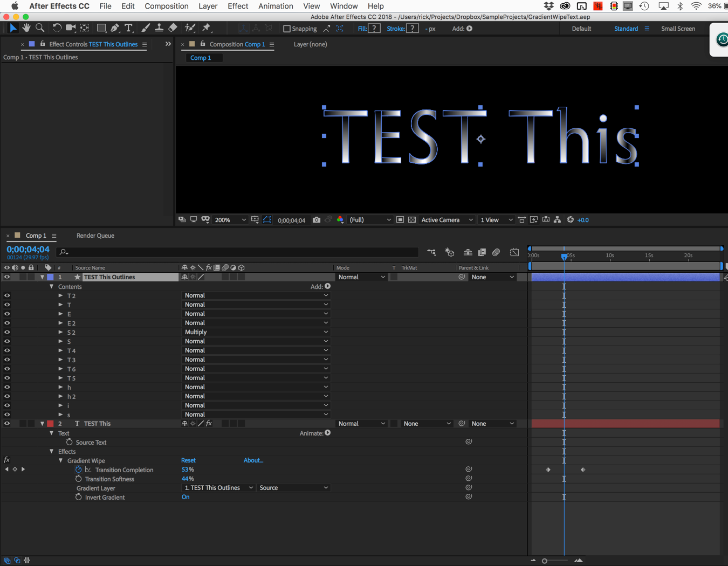
Task: Open the Composition Mini-Flowchart in timeline
Action: click(x=431, y=252)
